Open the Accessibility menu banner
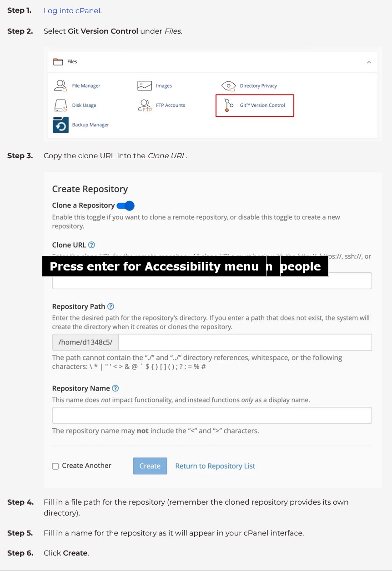The height and width of the screenshot is (571, 392). click(x=155, y=266)
